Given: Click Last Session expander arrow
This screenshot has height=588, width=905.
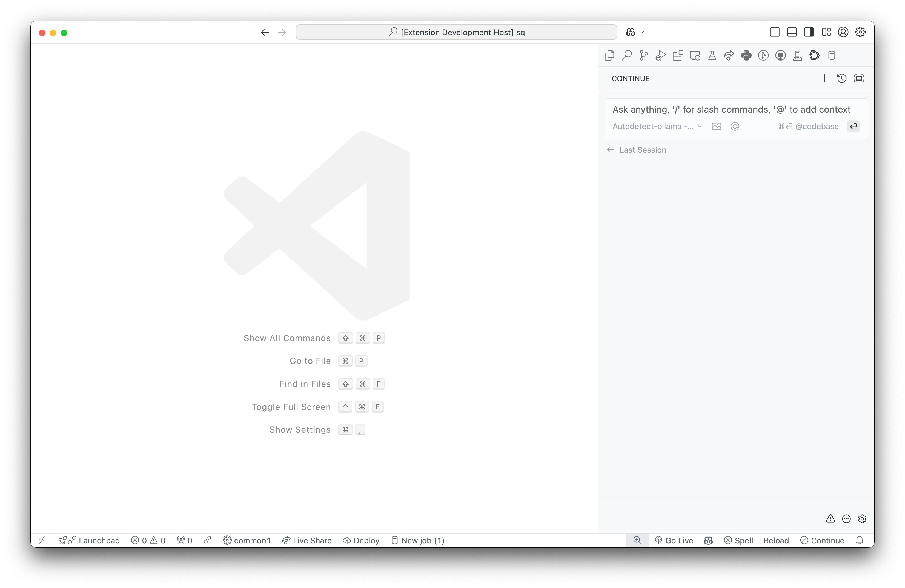Looking at the screenshot, I should click(x=608, y=149).
